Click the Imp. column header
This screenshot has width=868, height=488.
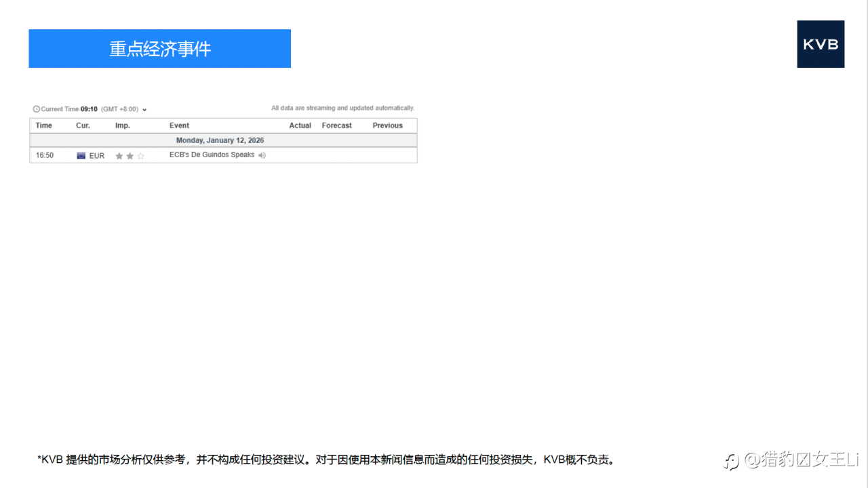click(x=123, y=125)
